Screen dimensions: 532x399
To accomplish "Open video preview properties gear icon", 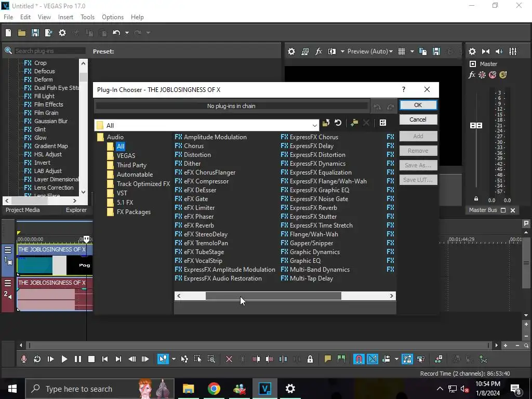I will pos(291,51).
